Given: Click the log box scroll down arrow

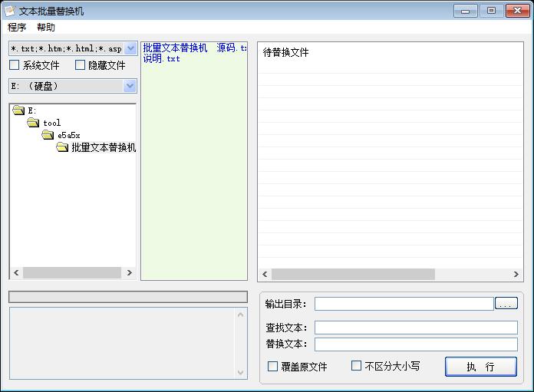Looking at the screenshot, I should point(240,372).
